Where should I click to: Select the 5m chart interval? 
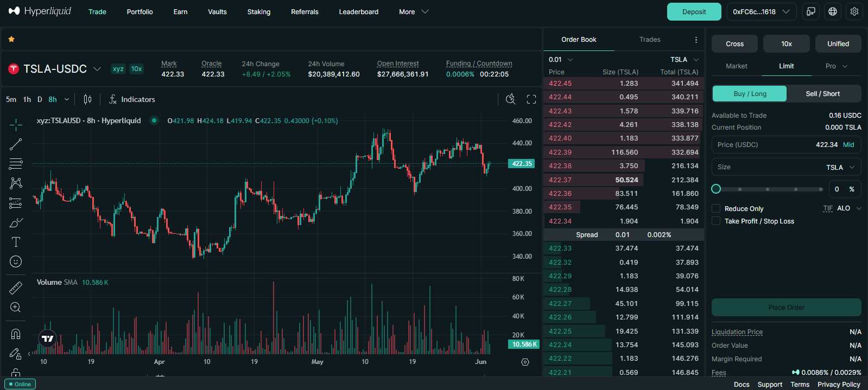click(11, 99)
